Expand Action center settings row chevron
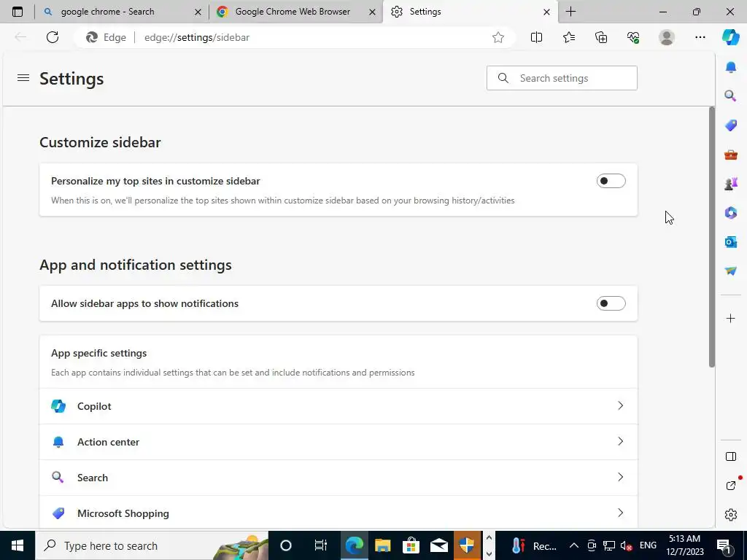747x560 pixels. pos(620,441)
